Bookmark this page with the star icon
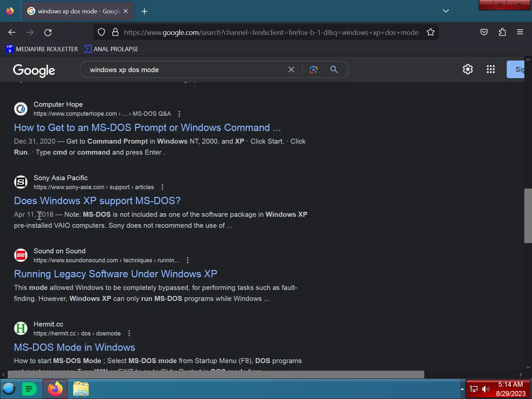 [x=431, y=32]
